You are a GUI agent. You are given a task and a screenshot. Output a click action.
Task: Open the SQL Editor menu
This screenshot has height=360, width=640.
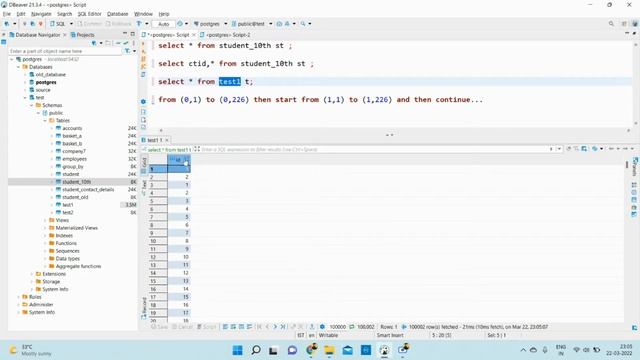(x=89, y=14)
